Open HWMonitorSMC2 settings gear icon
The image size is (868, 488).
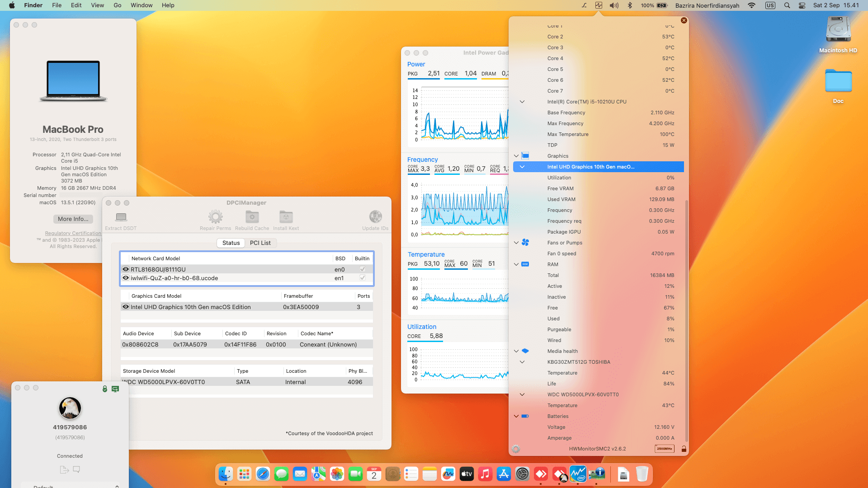pyautogui.click(x=516, y=449)
